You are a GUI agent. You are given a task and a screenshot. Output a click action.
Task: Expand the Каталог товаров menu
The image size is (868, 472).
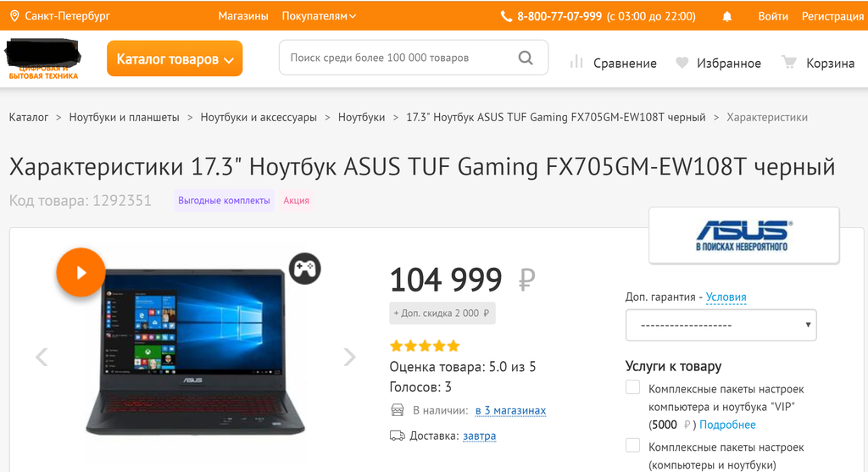click(175, 58)
